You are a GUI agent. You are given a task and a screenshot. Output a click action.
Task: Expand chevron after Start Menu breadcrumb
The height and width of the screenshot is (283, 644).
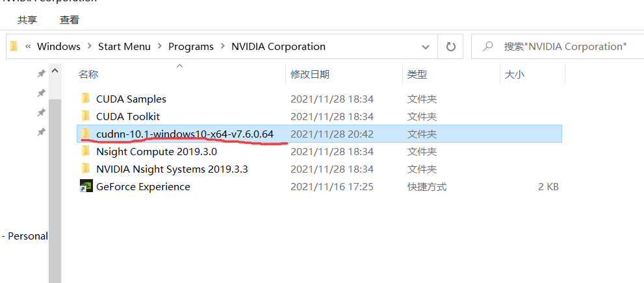(160, 46)
